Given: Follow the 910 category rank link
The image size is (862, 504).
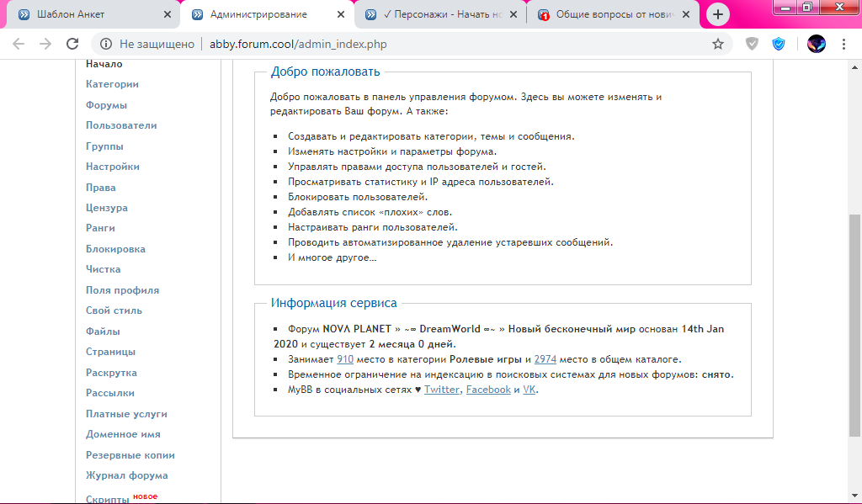Looking at the screenshot, I should point(344,359).
